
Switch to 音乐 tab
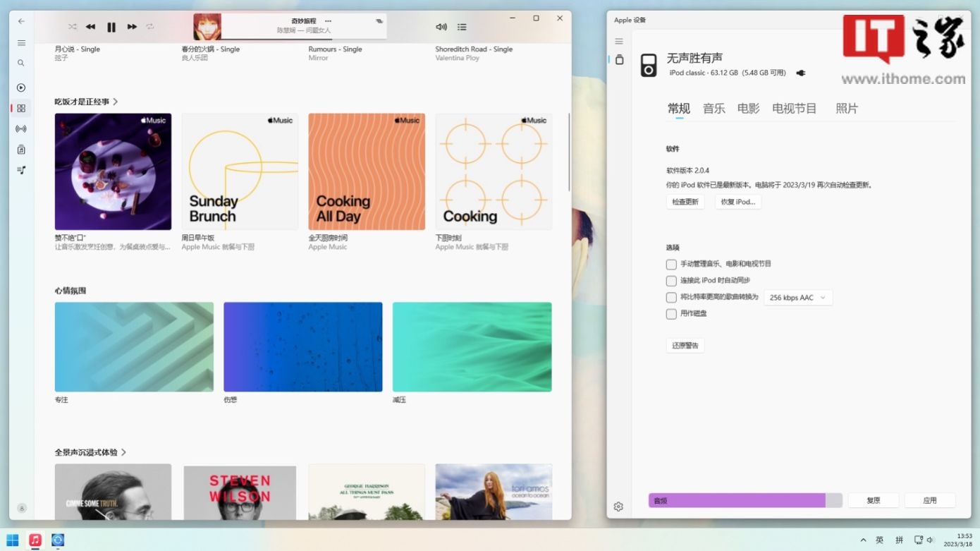click(714, 109)
